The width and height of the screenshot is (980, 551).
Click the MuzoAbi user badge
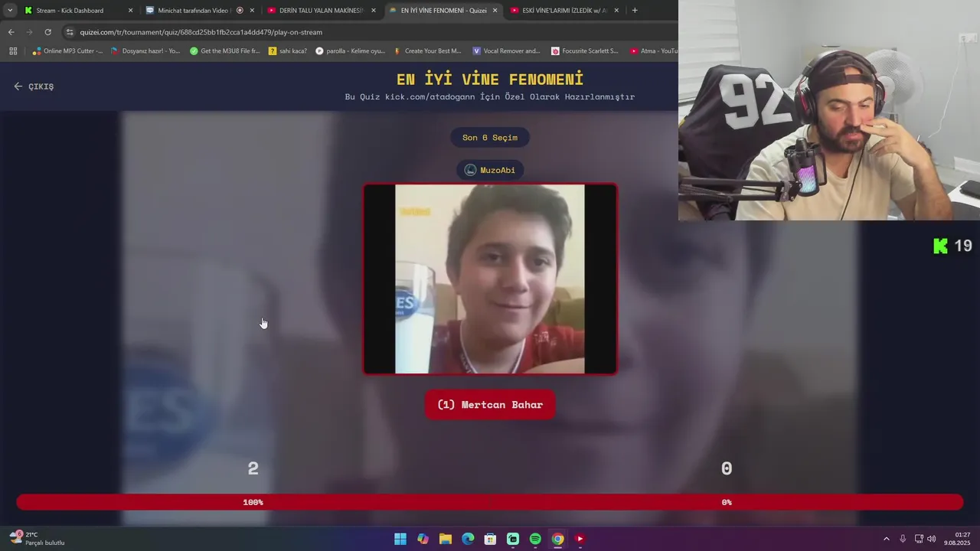(x=490, y=170)
